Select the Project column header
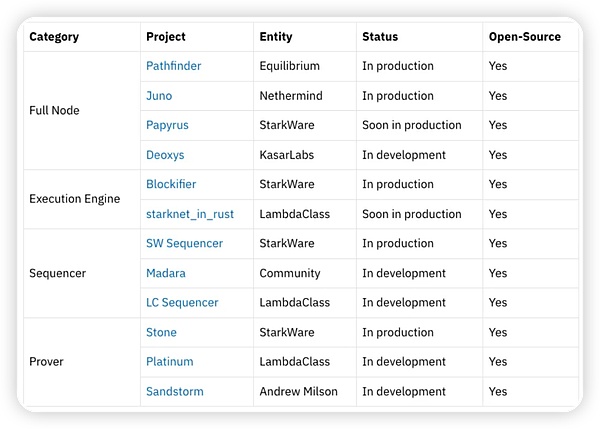The width and height of the screenshot is (600, 429). [166, 37]
